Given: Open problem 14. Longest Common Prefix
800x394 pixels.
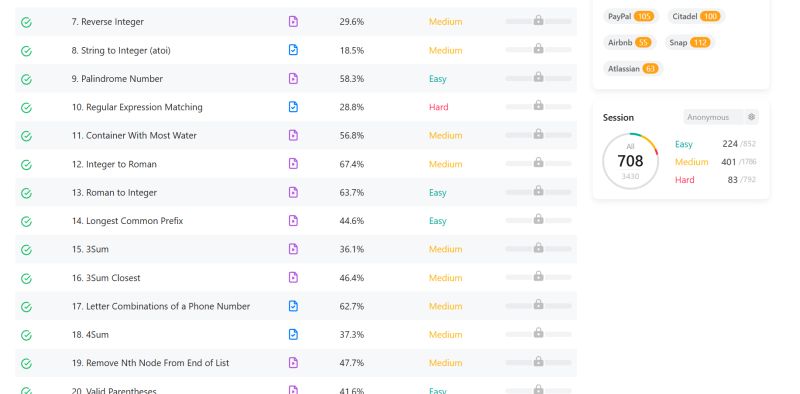Looking at the screenshot, I should (127, 220).
